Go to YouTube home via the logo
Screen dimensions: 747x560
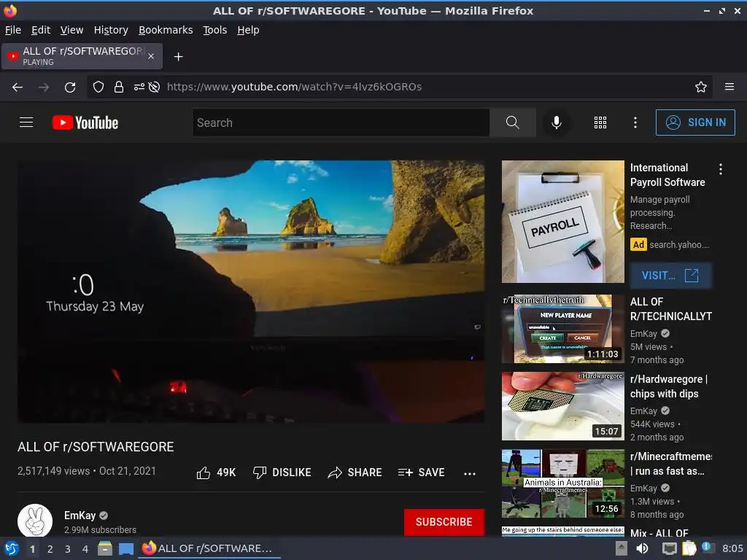point(85,122)
